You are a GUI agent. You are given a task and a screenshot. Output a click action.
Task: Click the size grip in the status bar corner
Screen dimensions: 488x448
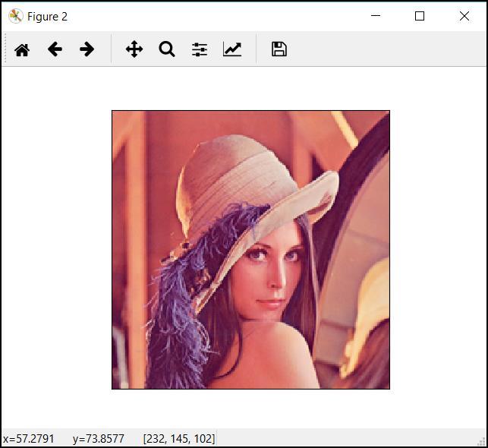pyautogui.click(x=482, y=442)
